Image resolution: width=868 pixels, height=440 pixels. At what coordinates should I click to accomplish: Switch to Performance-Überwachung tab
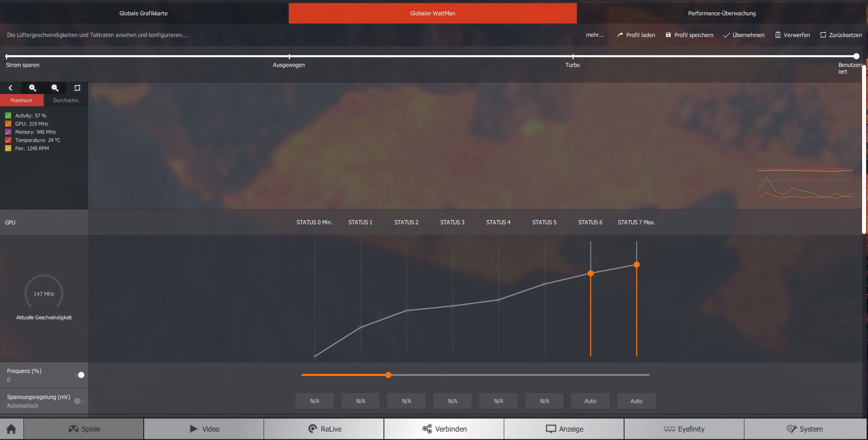tap(722, 13)
